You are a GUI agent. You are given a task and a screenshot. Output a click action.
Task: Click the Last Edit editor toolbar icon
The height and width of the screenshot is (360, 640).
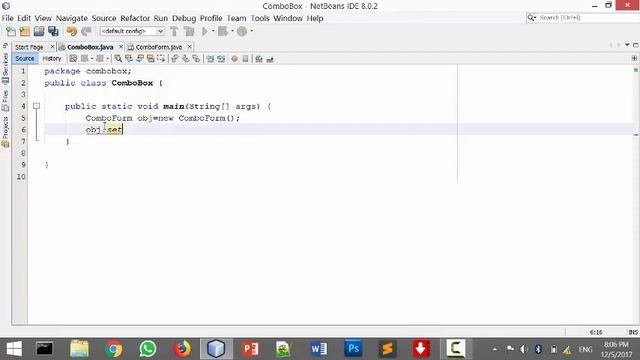pyautogui.click(x=73, y=59)
